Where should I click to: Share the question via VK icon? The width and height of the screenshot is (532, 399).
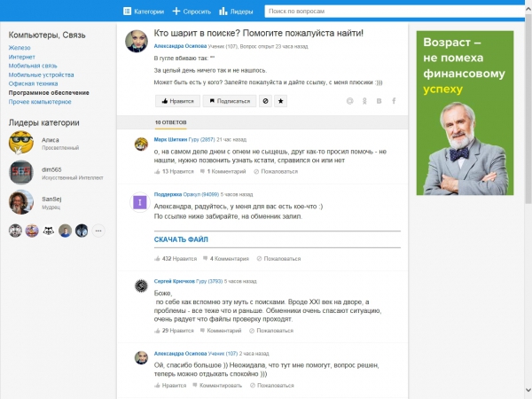pos(379,101)
